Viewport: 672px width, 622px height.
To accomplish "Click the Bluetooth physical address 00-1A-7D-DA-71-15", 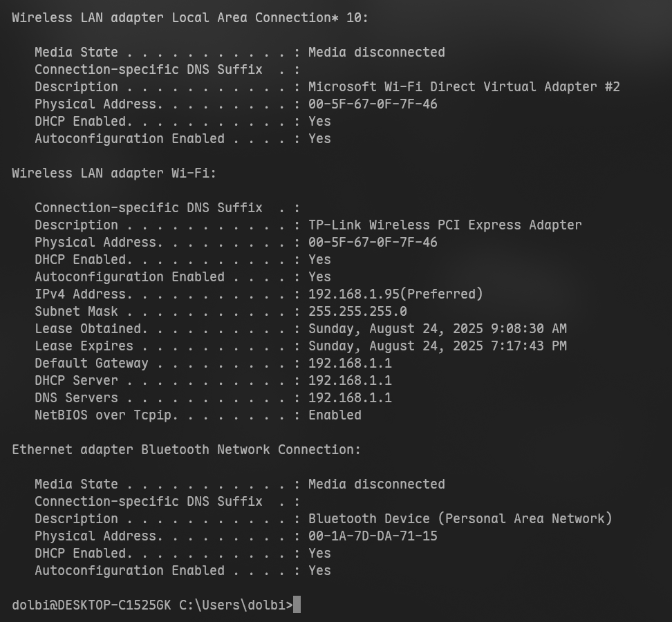I will [x=373, y=536].
